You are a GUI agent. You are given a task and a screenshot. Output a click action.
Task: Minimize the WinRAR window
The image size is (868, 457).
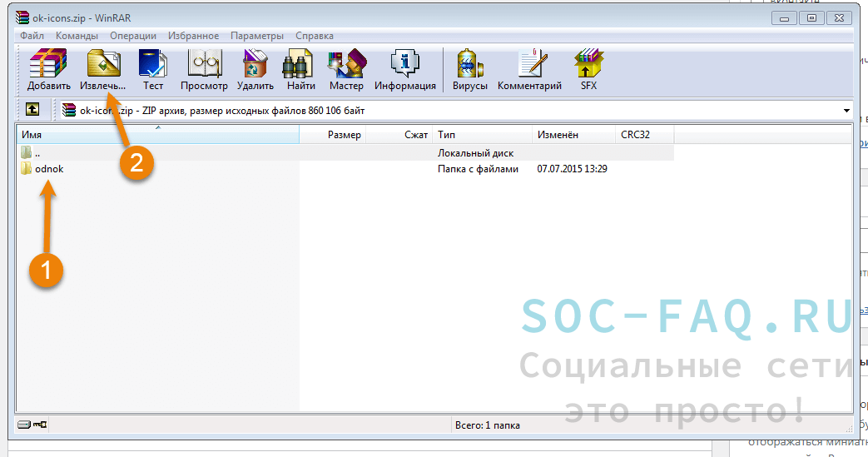click(x=784, y=18)
